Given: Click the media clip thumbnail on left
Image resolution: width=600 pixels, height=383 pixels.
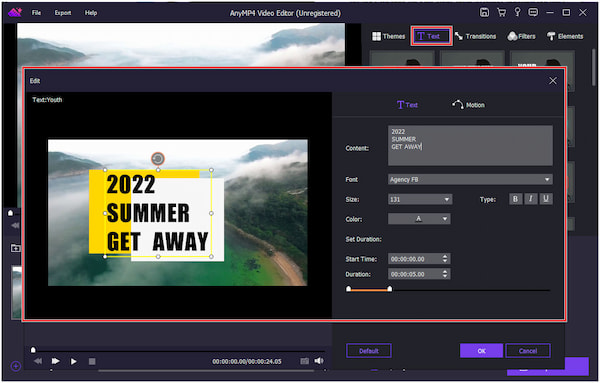Looking at the screenshot, I should [17, 292].
